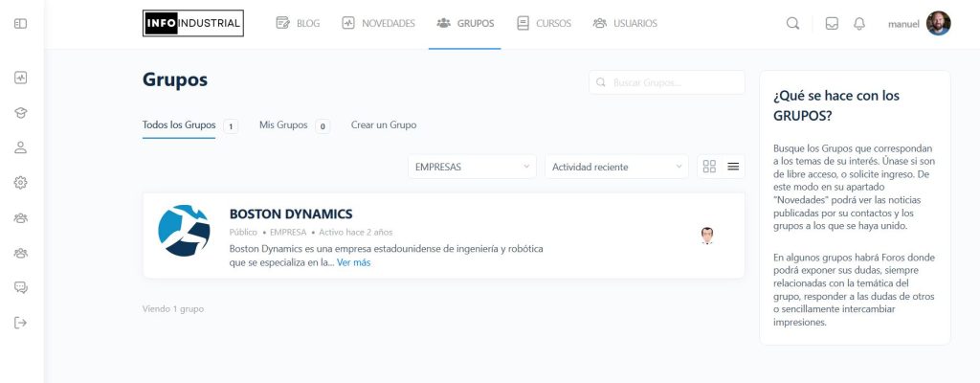Open the Crear un Grupo tab

point(384,125)
